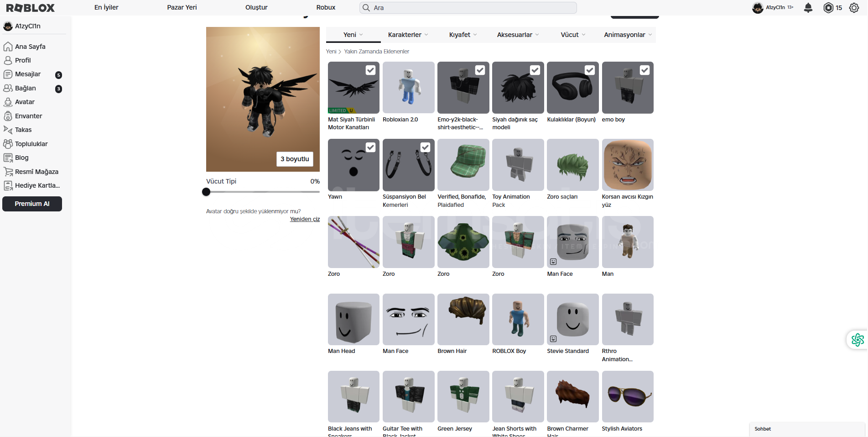Screen dimensions: 868x437
Task: Click the Topluluklar sidebar icon
Action: tap(8, 144)
